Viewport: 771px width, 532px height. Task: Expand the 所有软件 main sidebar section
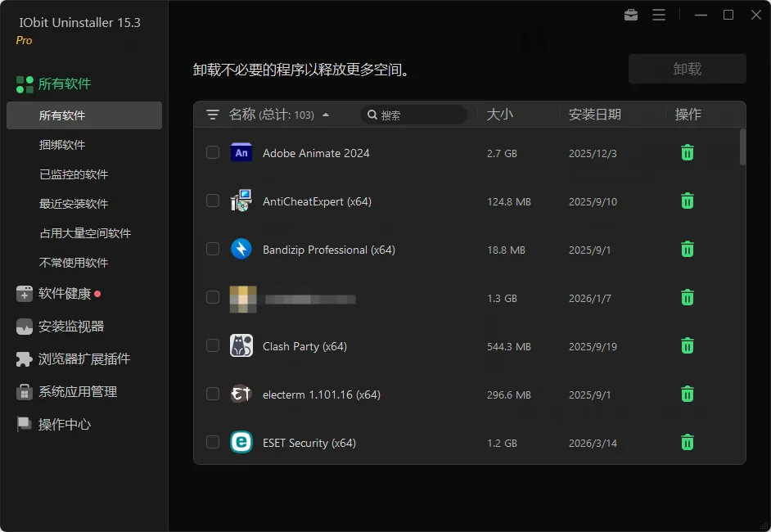click(65, 84)
